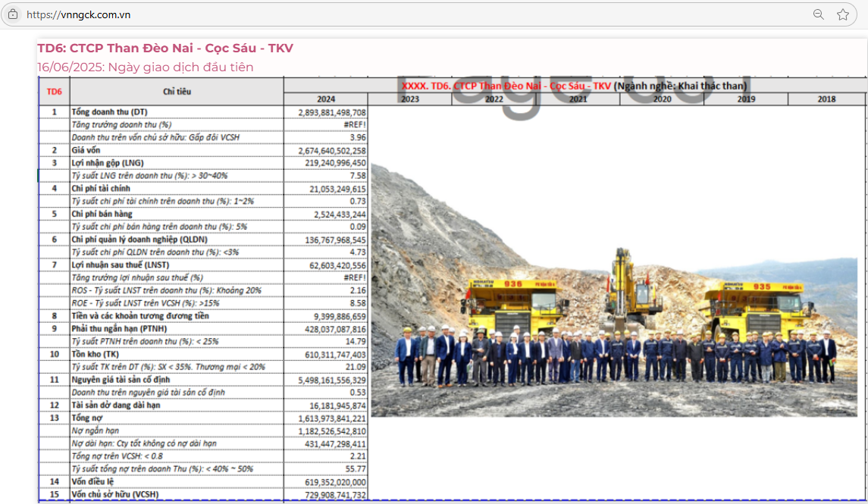This screenshot has width=868, height=504.
Task: Click the 55.77 debt-to-revenue value
Action: [x=356, y=468]
